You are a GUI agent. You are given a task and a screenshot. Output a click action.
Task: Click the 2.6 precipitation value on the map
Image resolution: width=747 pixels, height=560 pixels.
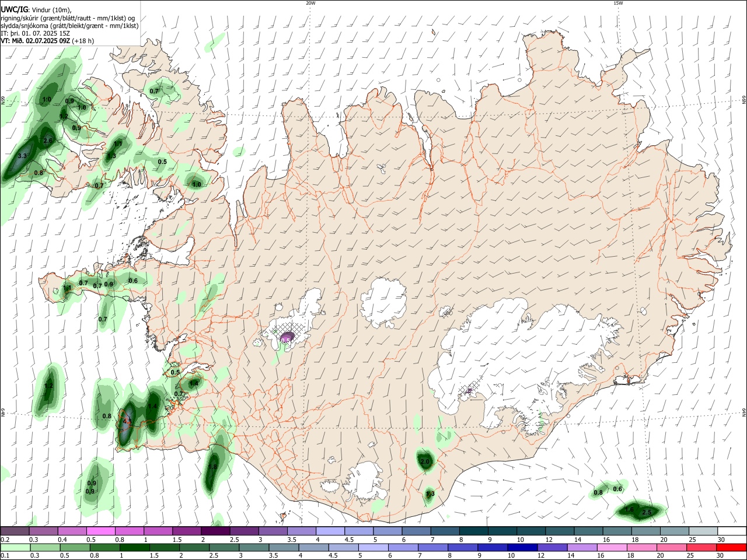tap(48, 141)
